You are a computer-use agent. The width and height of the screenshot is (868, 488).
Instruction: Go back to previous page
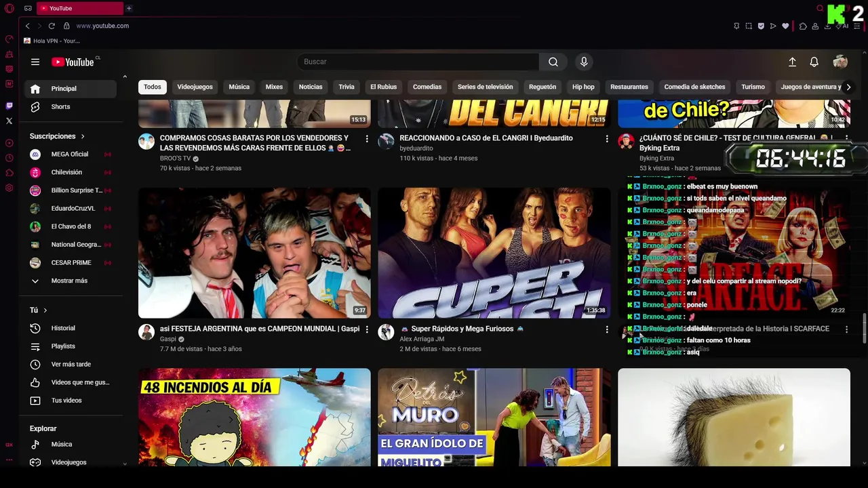click(27, 26)
